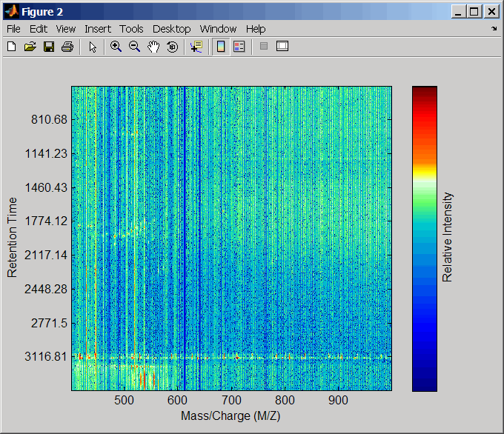Click the Relative Intensity colorbar
The height and width of the screenshot is (434, 504).
[x=425, y=238]
